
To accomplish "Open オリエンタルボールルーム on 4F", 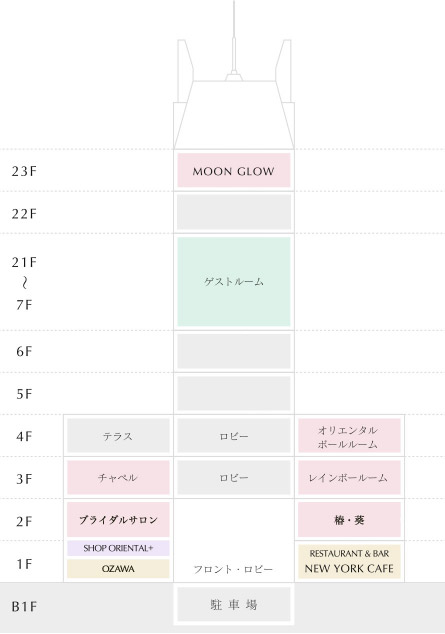I will click(349, 435).
